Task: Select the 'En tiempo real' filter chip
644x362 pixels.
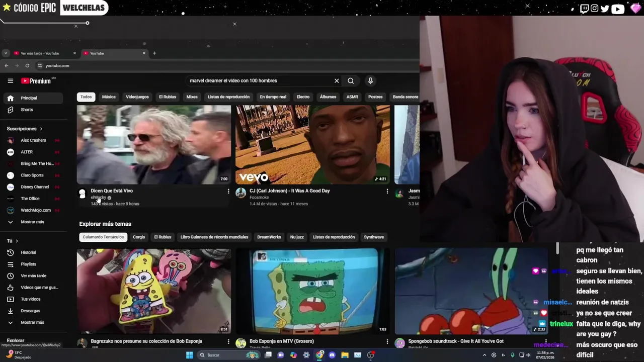Action: tap(273, 97)
